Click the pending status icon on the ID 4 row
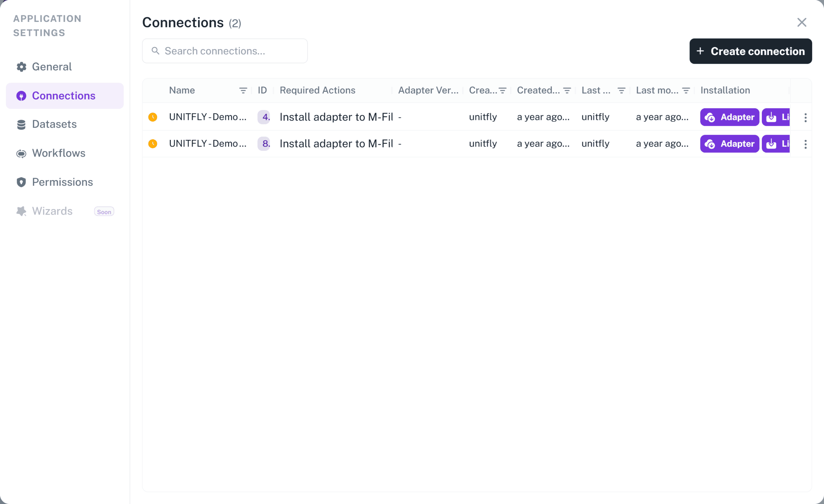Screen dimensions: 824x504 (153, 117)
